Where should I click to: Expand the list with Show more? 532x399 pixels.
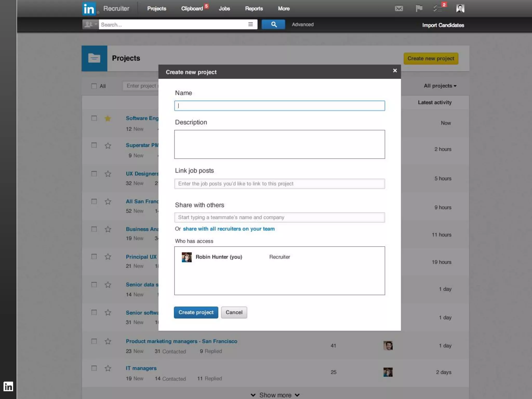[x=275, y=395]
